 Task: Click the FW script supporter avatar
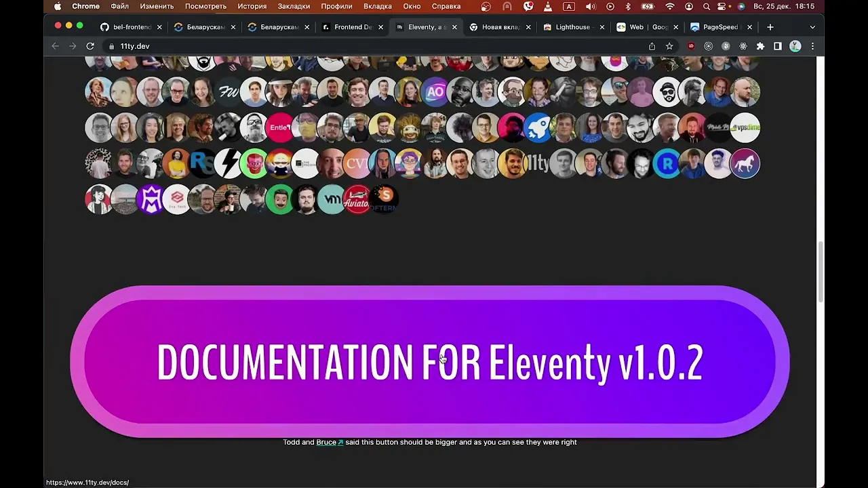pos(228,92)
